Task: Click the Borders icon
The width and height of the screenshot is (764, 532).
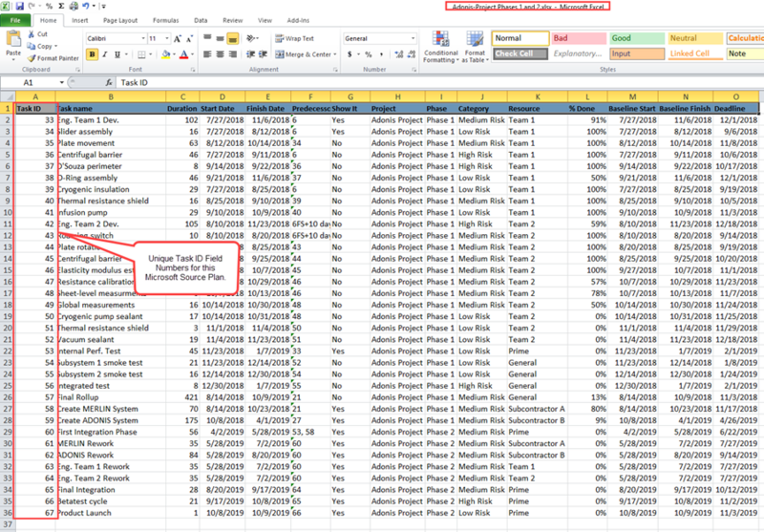Action: tap(141, 54)
